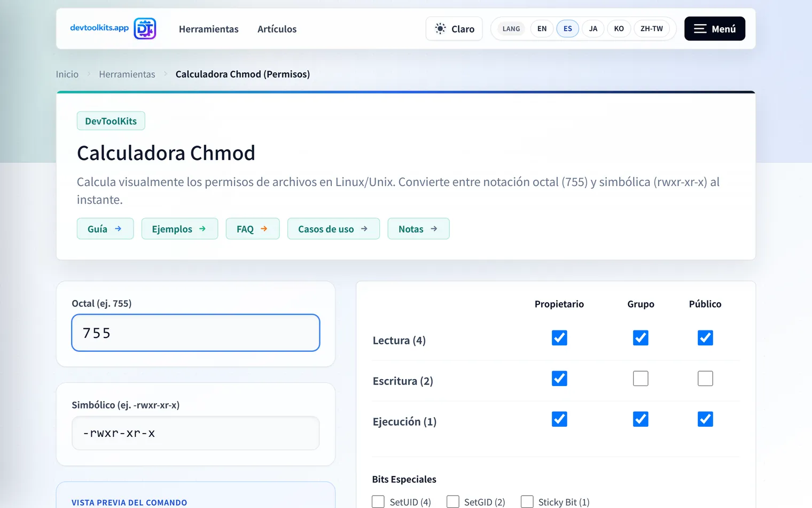812x508 pixels.
Task: Click the orange arrow icon on the FAQ chip
Action: click(264, 229)
